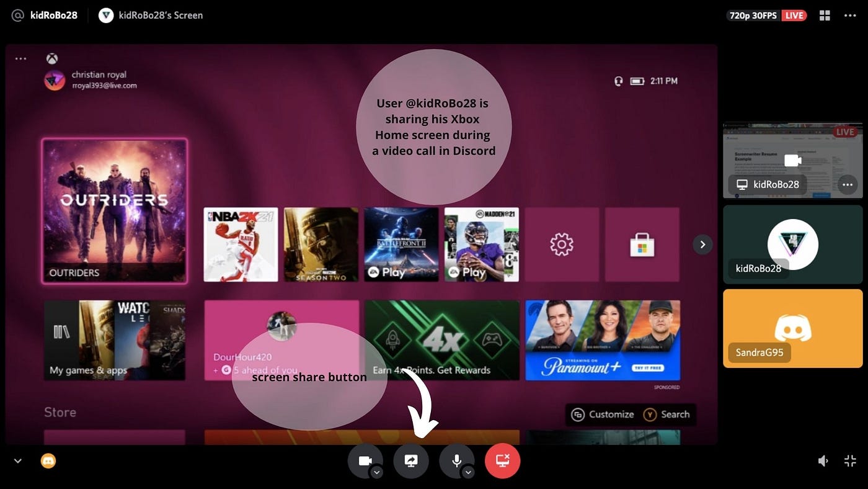The width and height of the screenshot is (868, 489).
Task: Open the orange Discord activity icon bottom left
Action: click(48, 460)
